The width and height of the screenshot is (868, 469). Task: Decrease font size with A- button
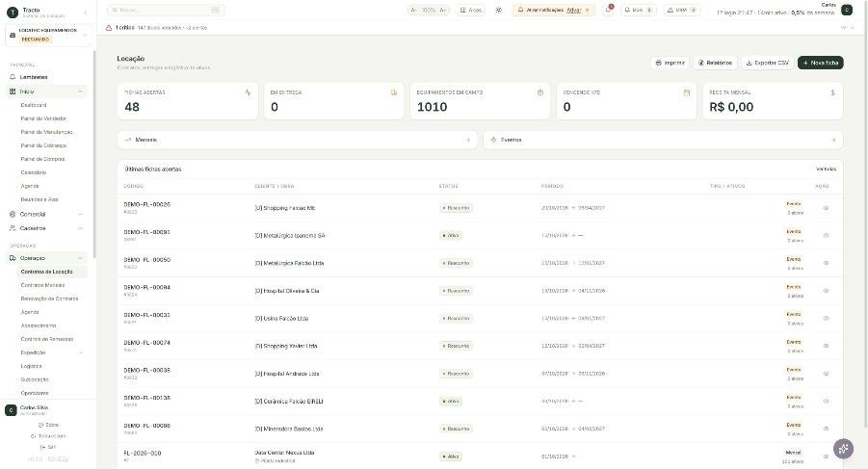(413, 10)
